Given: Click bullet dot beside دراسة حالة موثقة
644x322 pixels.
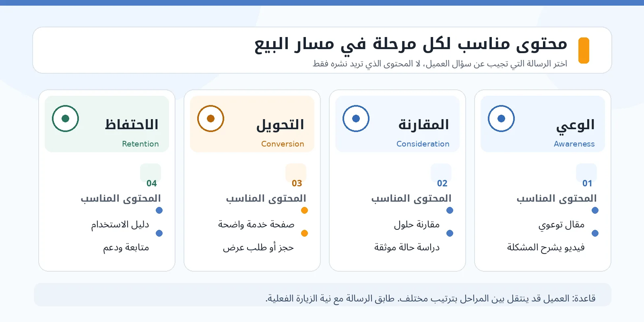Looking at the screenshot, I should tap(450, 233).
